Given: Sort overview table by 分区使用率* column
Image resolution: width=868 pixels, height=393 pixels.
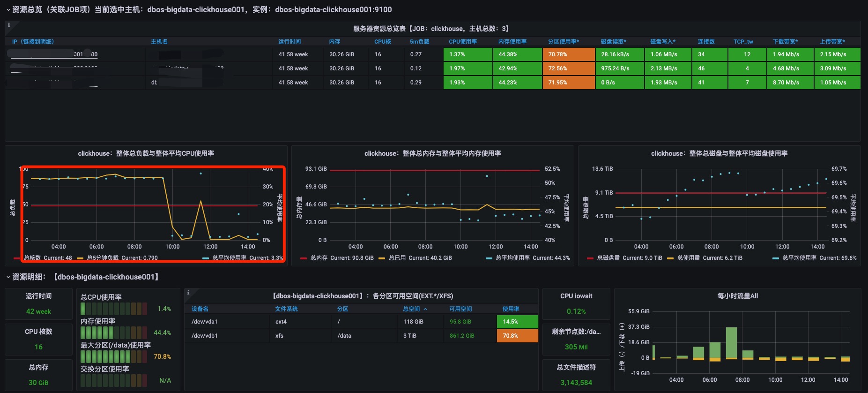Looking at the screenshot, I should [x=564, y=42].
